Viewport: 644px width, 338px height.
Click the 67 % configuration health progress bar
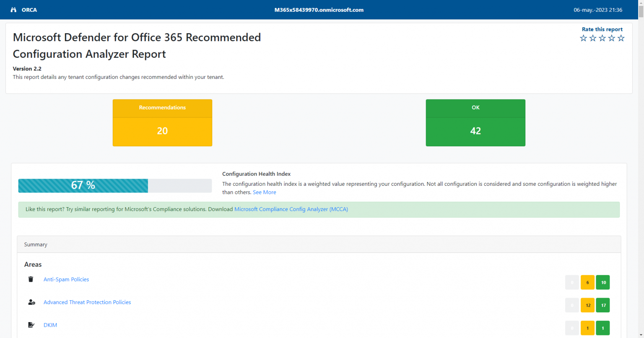coord(115,185)
